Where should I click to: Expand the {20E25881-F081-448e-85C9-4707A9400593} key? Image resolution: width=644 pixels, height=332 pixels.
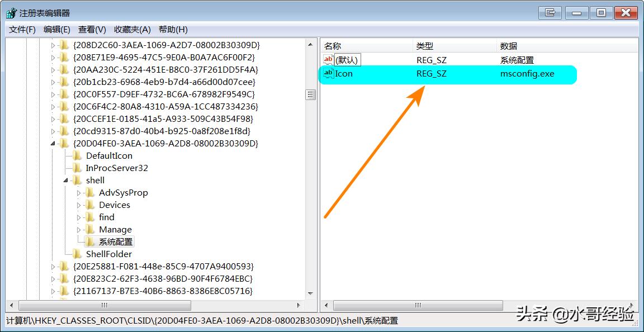click(53, 267)
